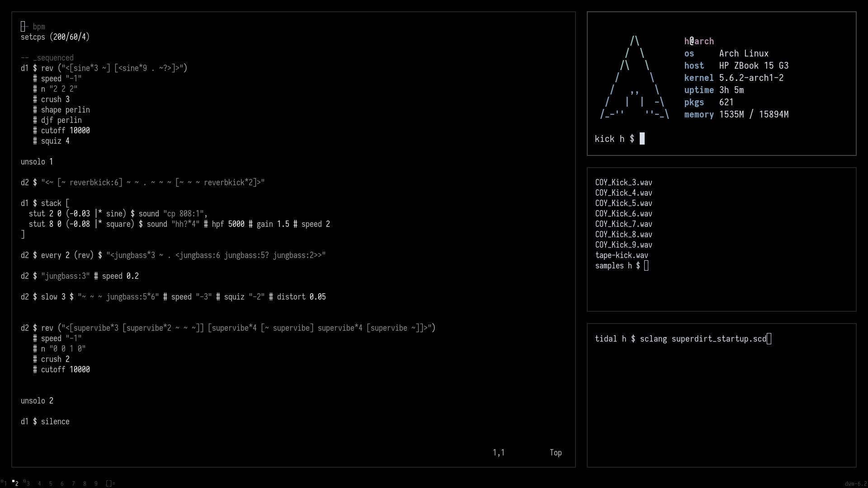Click the tiling layout symbol []=
This screenshot has width=868, height=488.
click(x=110, y=483)
